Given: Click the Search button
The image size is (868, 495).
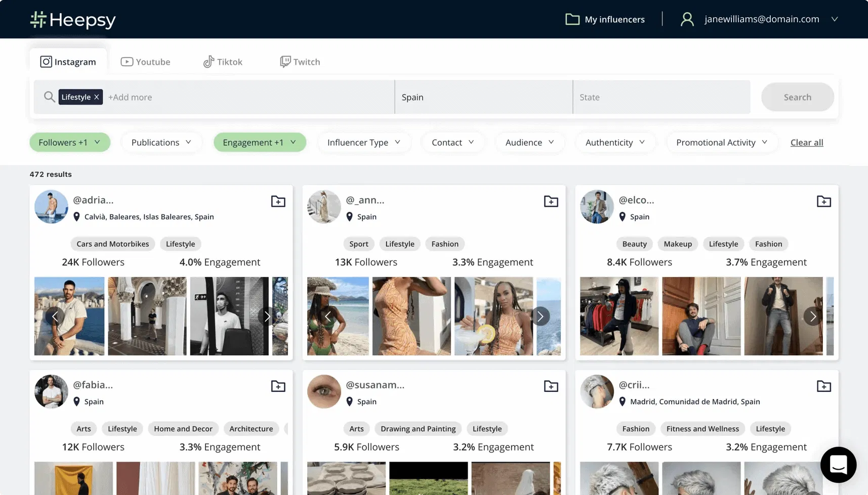Looking at the screenshot, I should pos(798,97).
